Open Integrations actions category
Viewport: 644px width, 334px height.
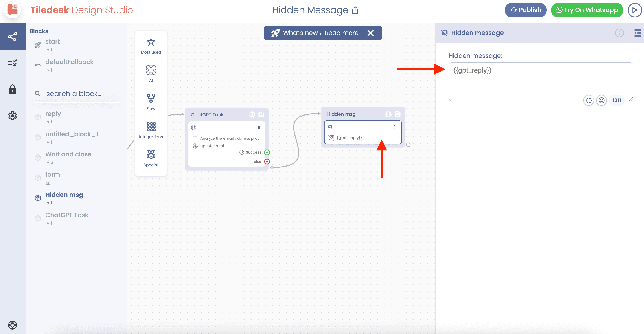[151, 130]
